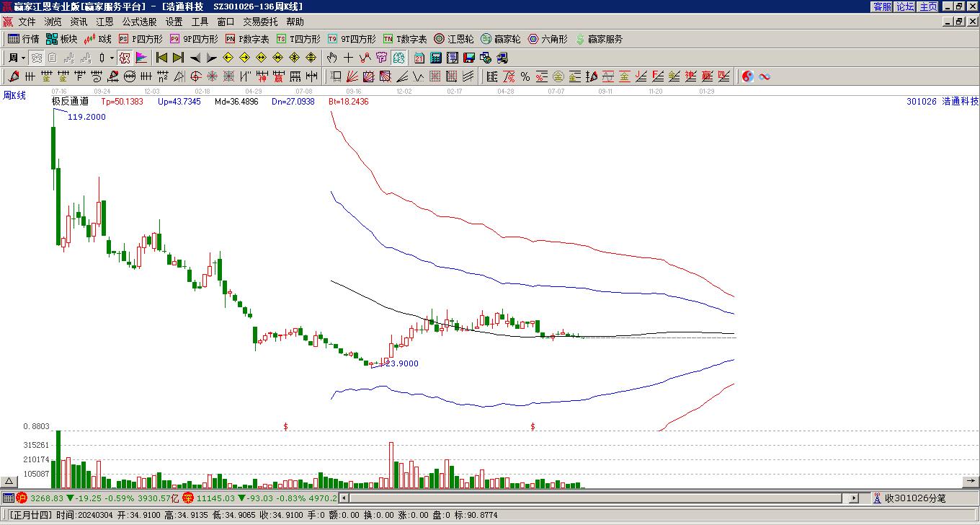This screenshot has width=980, height=525.
Task: Click the 周K线 chart label
Action: [14, 95]
